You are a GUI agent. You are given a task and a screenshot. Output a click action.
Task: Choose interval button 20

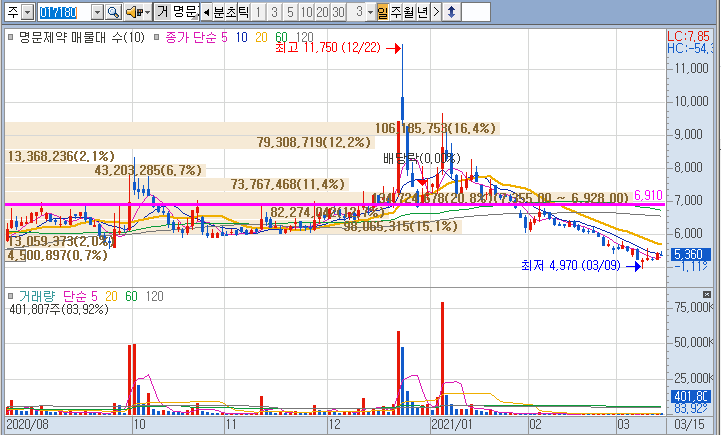(x=322, y=12)
